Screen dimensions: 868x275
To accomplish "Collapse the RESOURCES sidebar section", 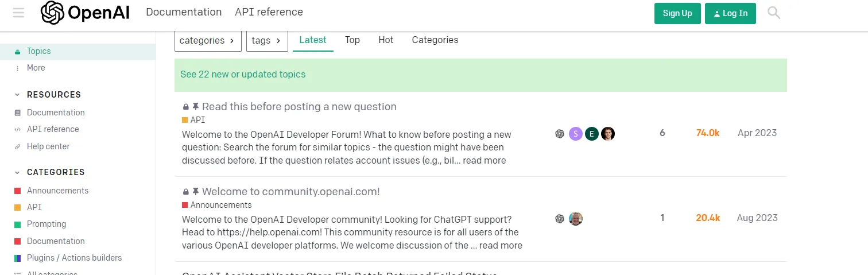I will [17, 95].
